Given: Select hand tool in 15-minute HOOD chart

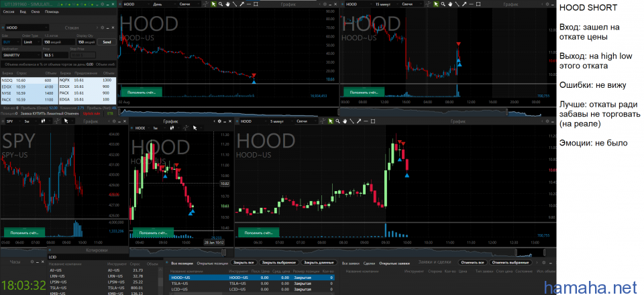Looking at the screenshot, I should (450, 4).
